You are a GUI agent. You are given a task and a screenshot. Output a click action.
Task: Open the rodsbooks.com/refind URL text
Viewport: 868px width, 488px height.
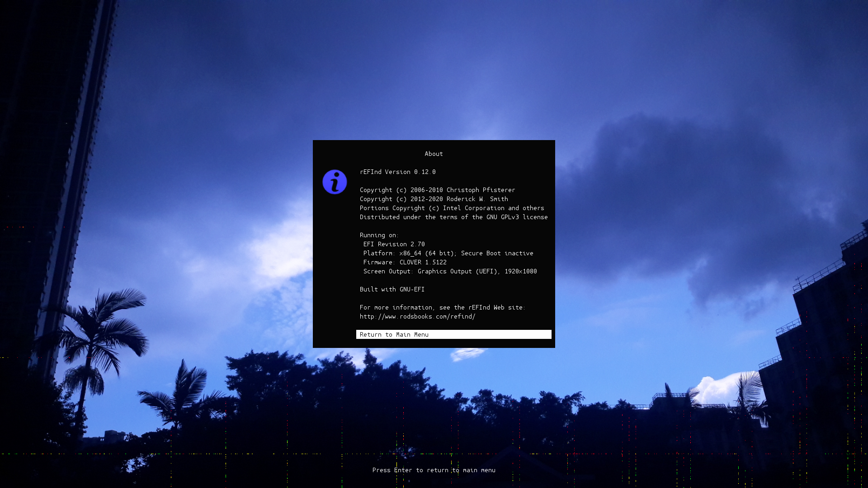[417, 316]
